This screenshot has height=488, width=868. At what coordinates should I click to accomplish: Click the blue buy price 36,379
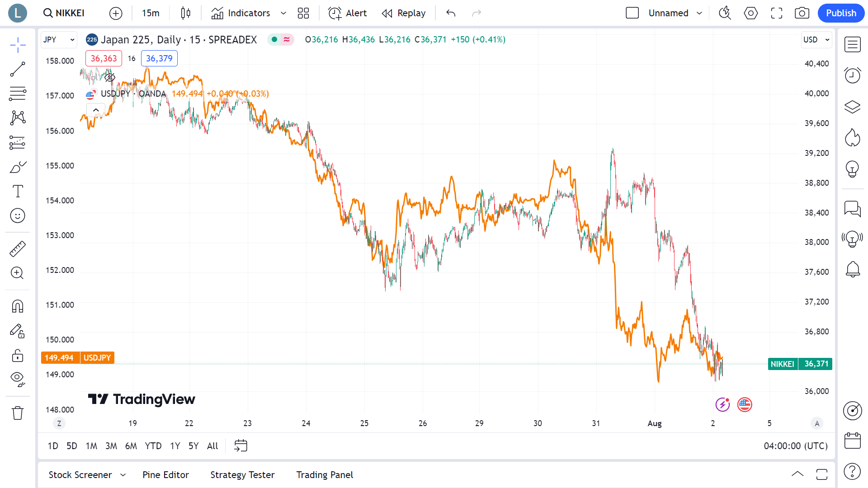[159, 58]
